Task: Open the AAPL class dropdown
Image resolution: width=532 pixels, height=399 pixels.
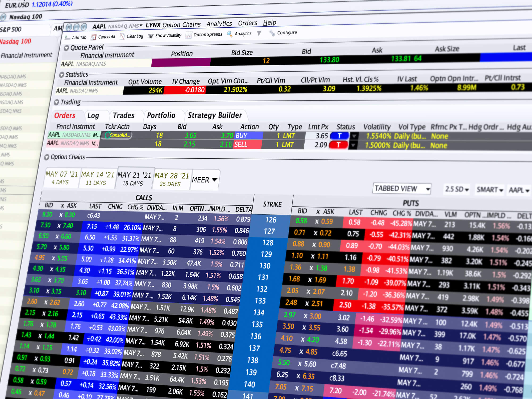Action: pyautogui.click(x=519, y=190)
